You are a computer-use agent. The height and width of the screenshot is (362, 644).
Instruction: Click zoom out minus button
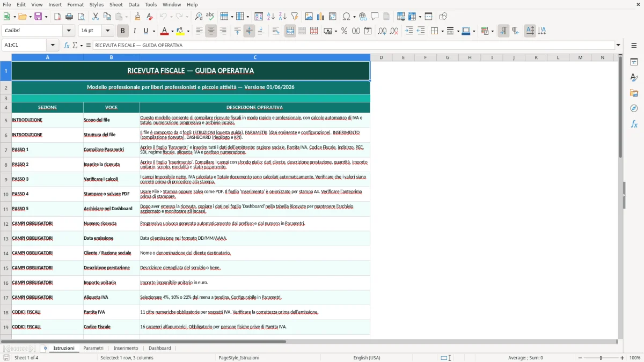[579, 358]
